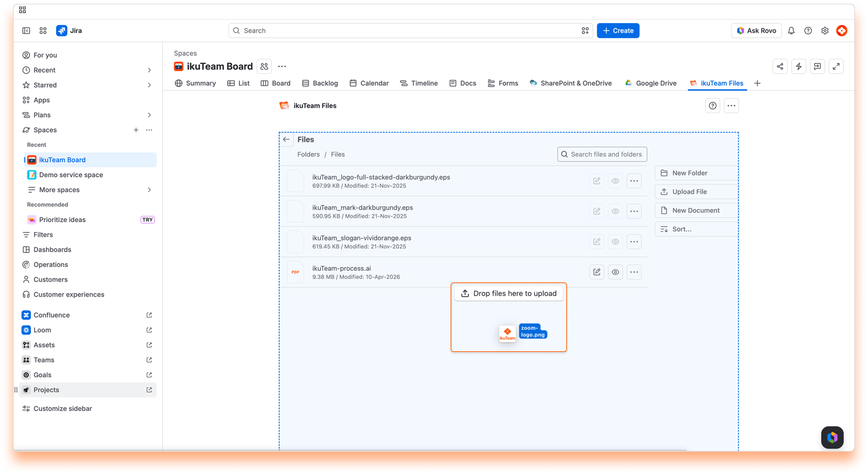
Task: Open the team members icon beside board title
Action: 264,66
